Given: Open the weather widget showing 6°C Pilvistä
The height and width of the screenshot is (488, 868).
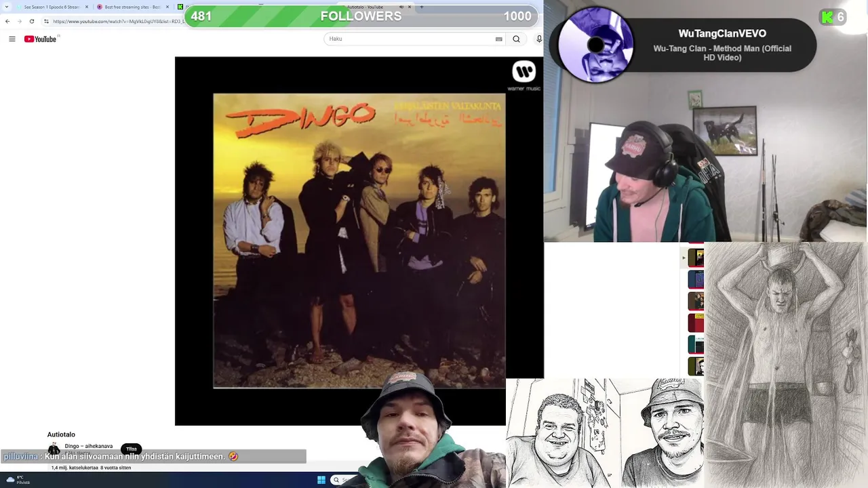Looking at the screenshot, I should (x=18, y=480).
